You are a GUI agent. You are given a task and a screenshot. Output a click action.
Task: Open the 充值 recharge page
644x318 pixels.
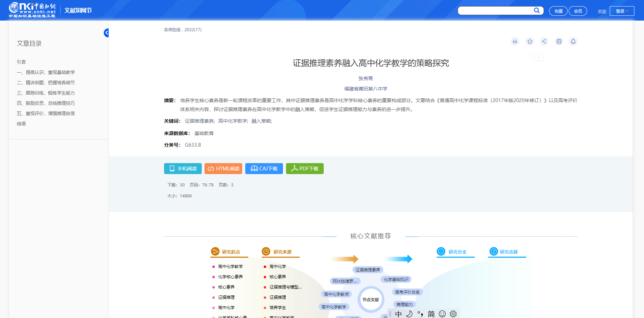(558, 11)
